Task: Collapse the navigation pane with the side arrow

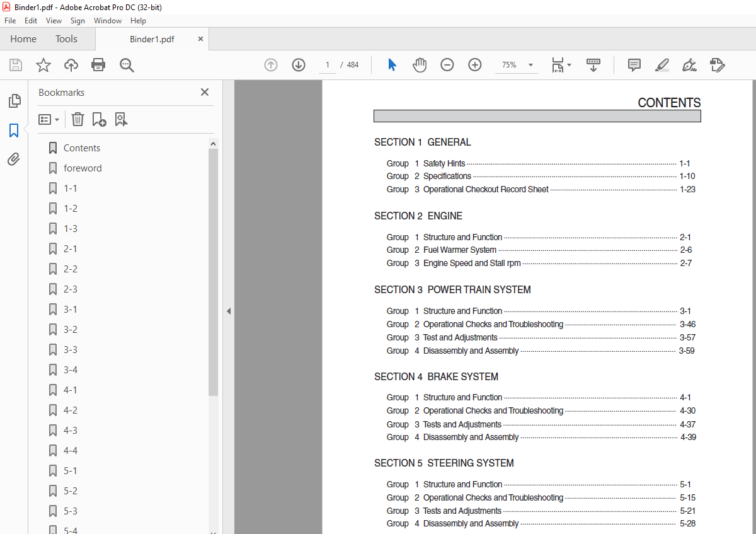Action: point(229,311)
